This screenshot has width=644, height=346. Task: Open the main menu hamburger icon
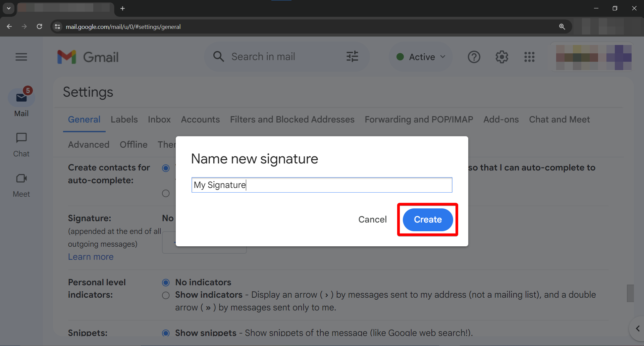click(21, 57)
